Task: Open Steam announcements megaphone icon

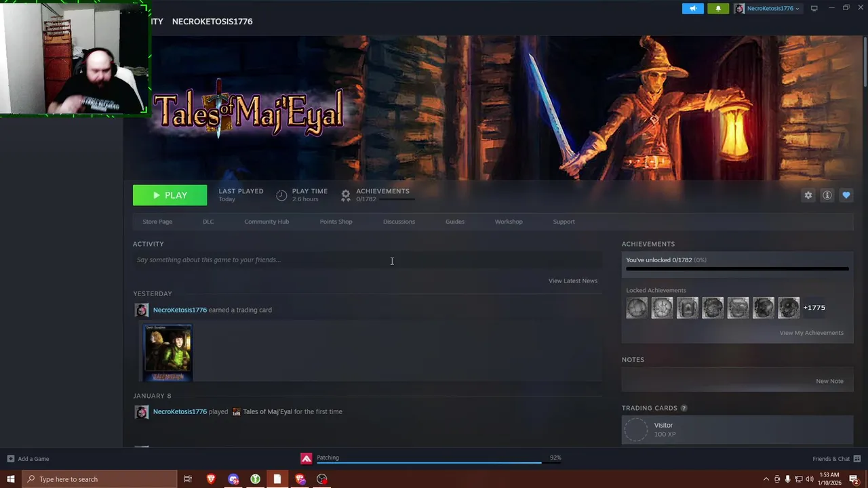Action: pos(693,8)
